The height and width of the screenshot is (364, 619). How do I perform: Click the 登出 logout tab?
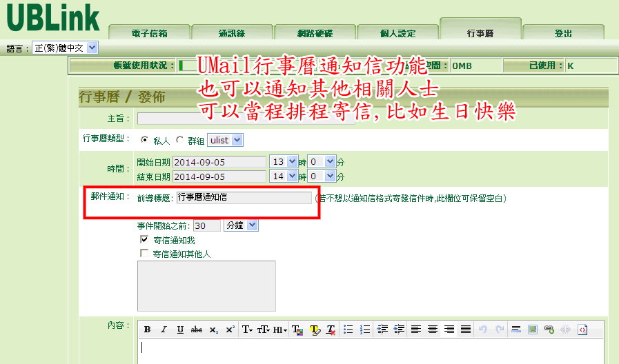(563, 33)
